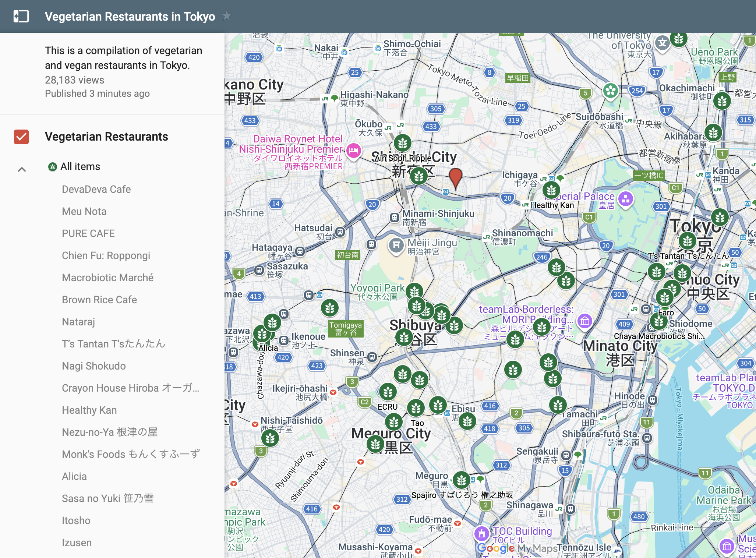Choose Chien Fu: Roppongi entry

[106, 255]
